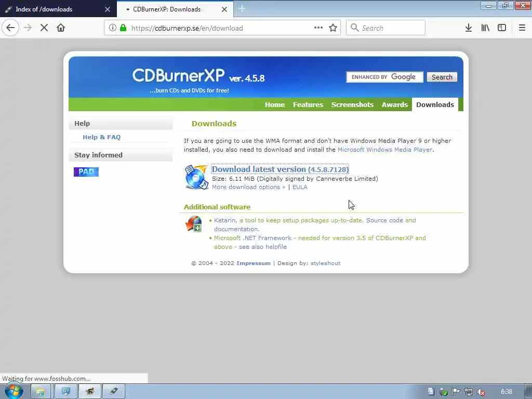This screenshot has height=399, width=532.
Task: Open the Firefox hamburger menu
Action: click(x=522, y=28)
